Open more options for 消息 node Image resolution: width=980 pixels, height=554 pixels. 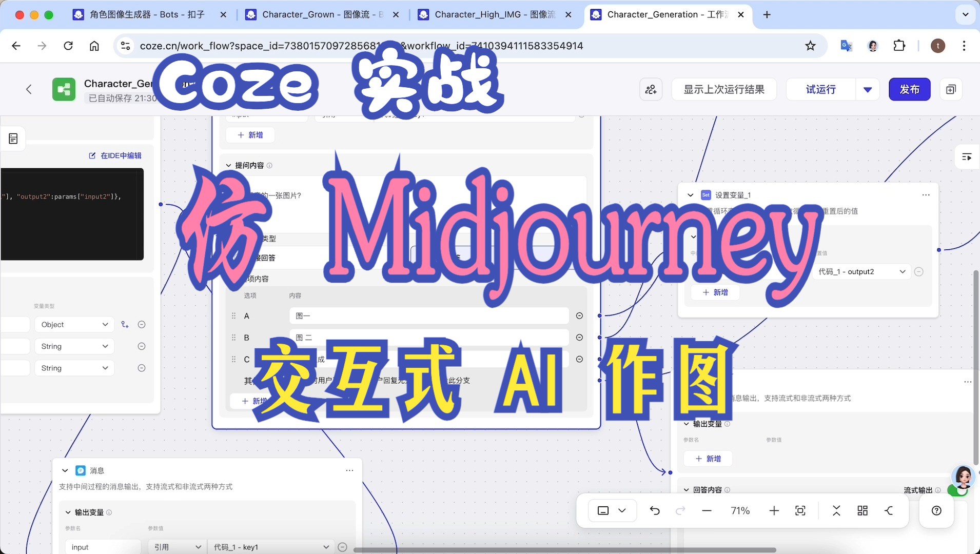[349, 470]
